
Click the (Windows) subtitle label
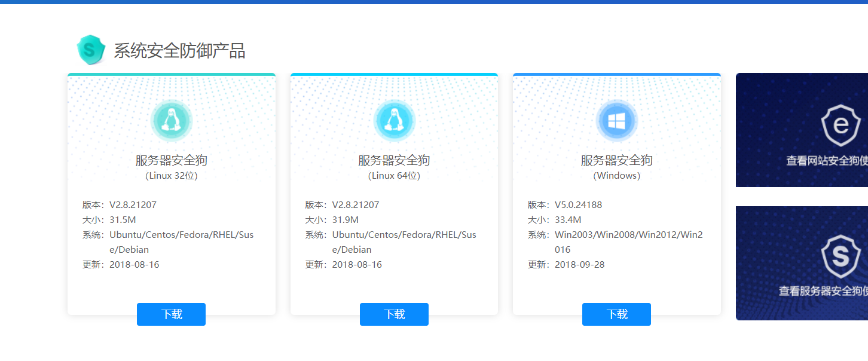pos(616,176)
